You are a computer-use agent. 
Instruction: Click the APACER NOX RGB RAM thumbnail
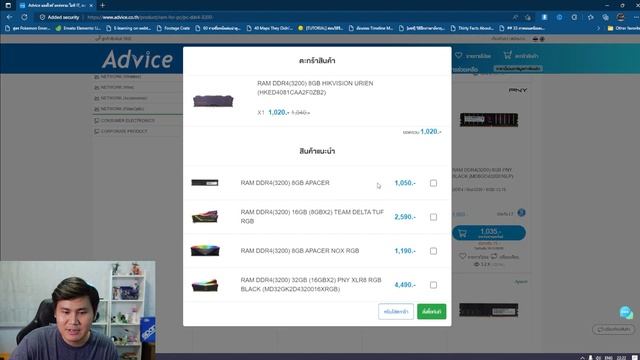point(205,250)
